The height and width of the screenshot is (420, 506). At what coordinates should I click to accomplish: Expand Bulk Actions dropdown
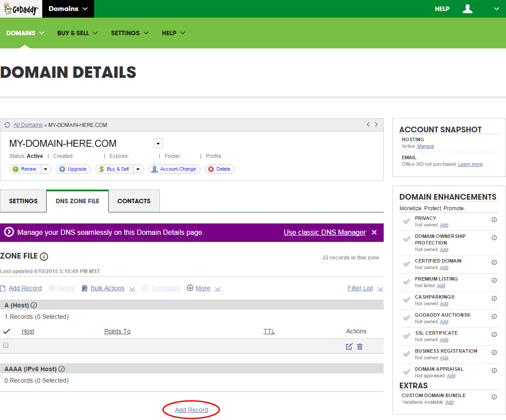(132, 289)
